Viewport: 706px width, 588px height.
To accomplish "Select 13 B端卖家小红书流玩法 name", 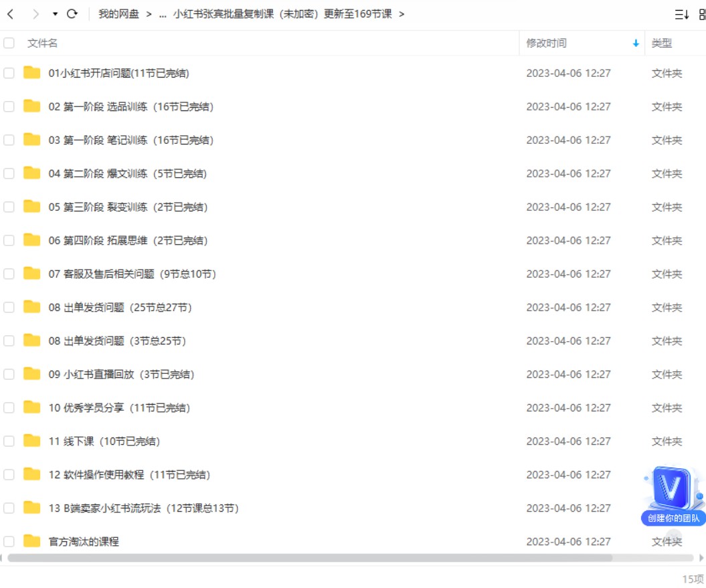I will 144,508.
